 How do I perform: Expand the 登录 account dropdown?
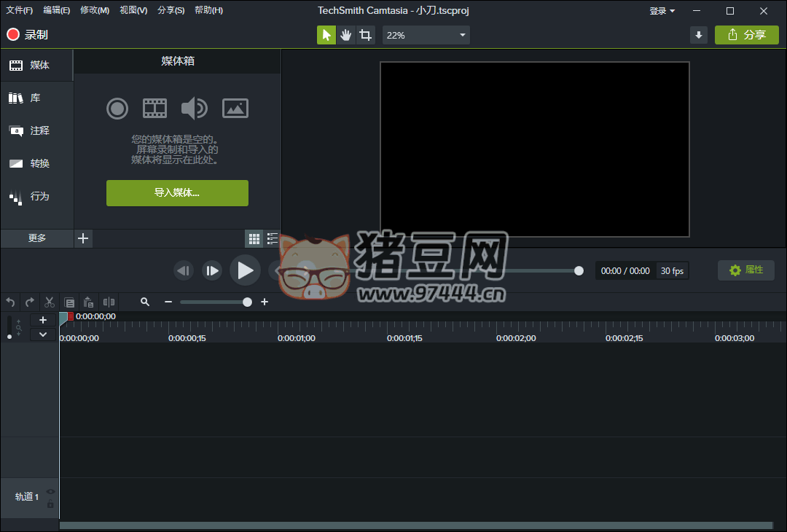(x=662, y=11)
